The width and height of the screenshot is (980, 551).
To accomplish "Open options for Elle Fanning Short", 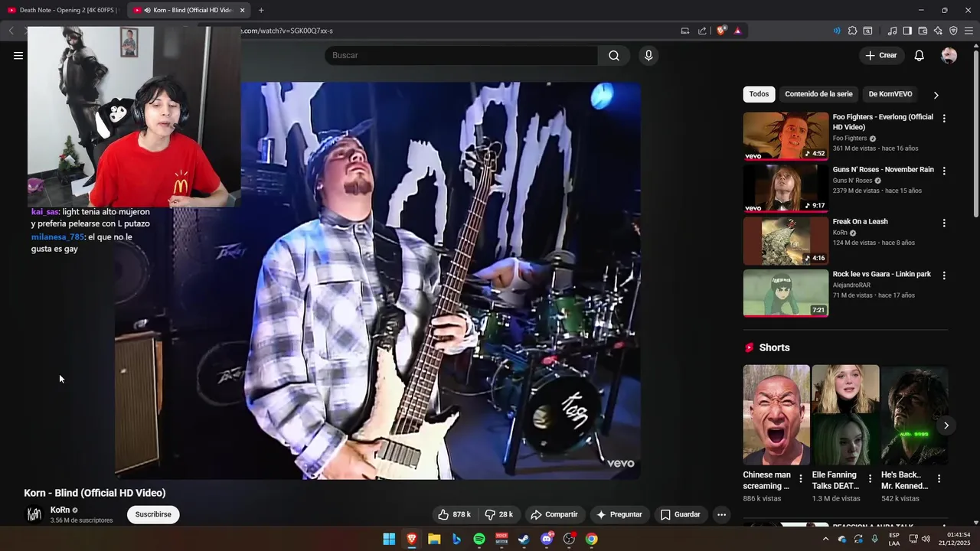I will 870,479.
